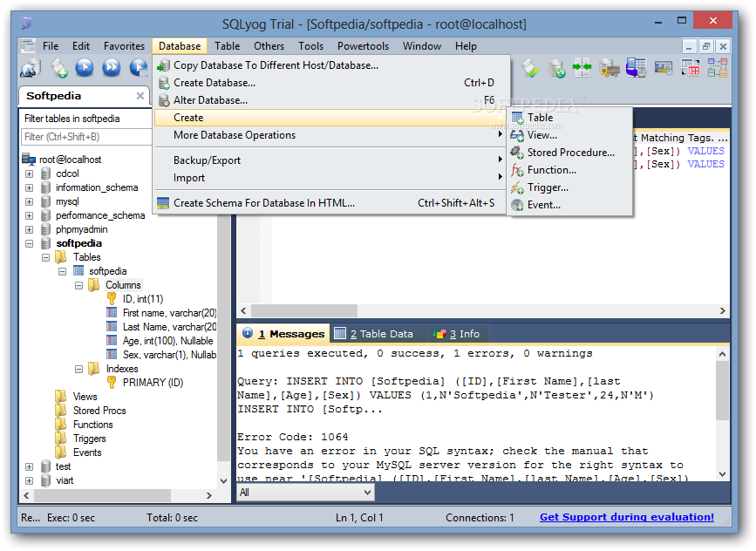Click the database synchronization toolbar icon
The width and height of the screenshot is (756, 551).
tap(556, 67)
